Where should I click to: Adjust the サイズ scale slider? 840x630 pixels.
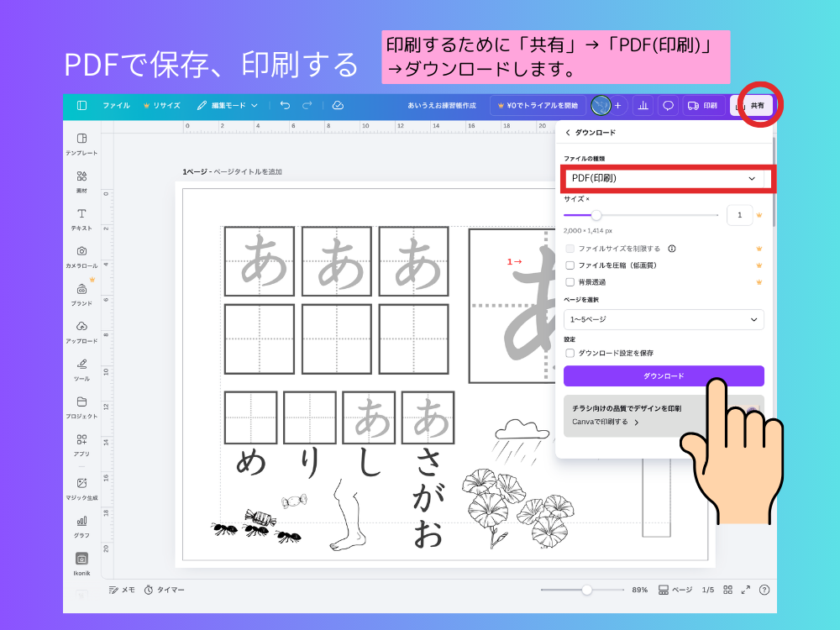coord(596,215)
